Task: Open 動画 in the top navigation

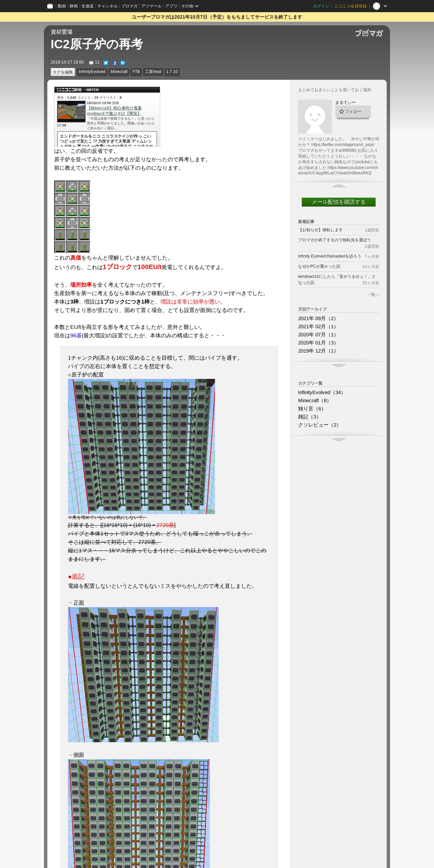Action: pyautogui.click(x=62, y=6)
